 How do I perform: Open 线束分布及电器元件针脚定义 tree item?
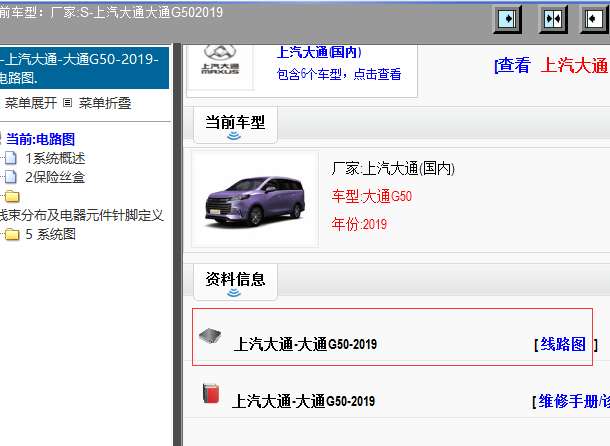pos(81,215)
